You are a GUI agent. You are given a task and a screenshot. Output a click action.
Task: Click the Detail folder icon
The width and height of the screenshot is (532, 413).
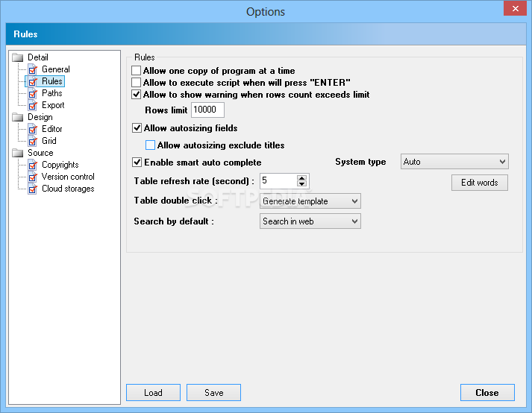[x=18, y=57]
